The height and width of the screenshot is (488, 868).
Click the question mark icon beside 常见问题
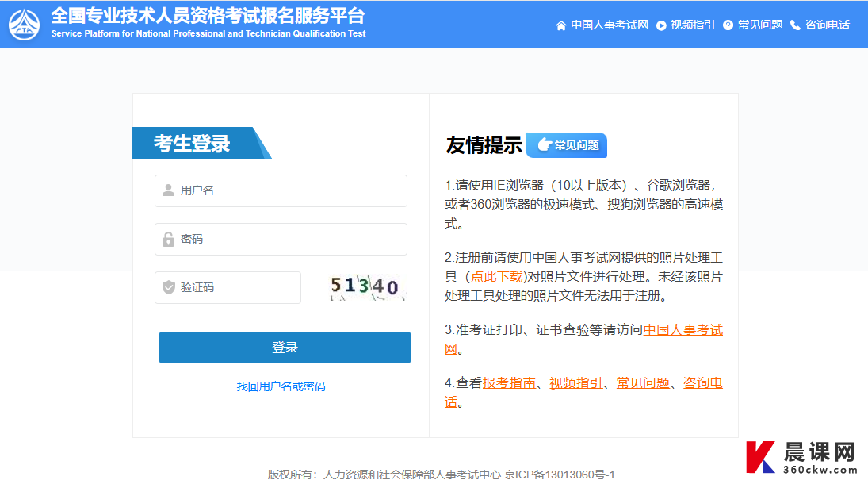728,25
